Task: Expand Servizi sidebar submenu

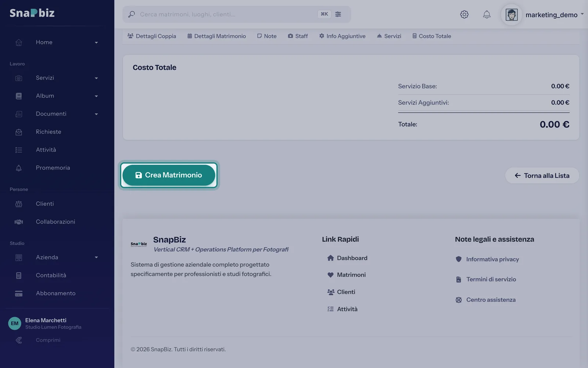Action: [x=96, y=78]
